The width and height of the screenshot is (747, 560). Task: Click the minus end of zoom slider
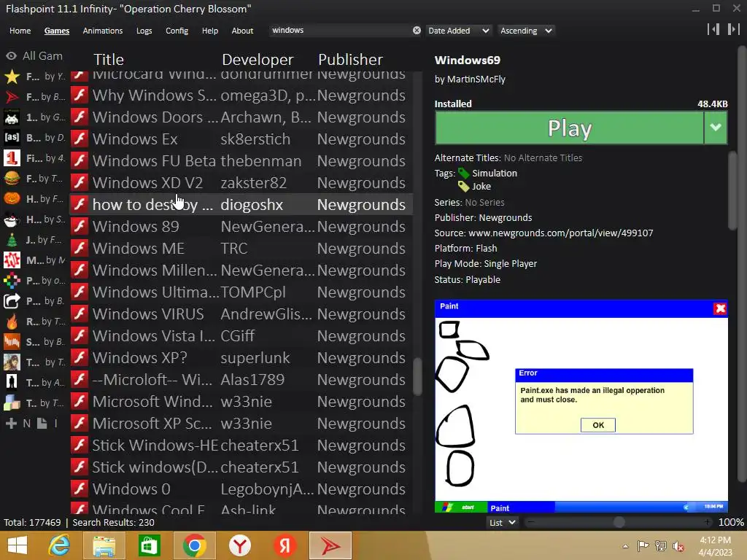pos(531,522)
